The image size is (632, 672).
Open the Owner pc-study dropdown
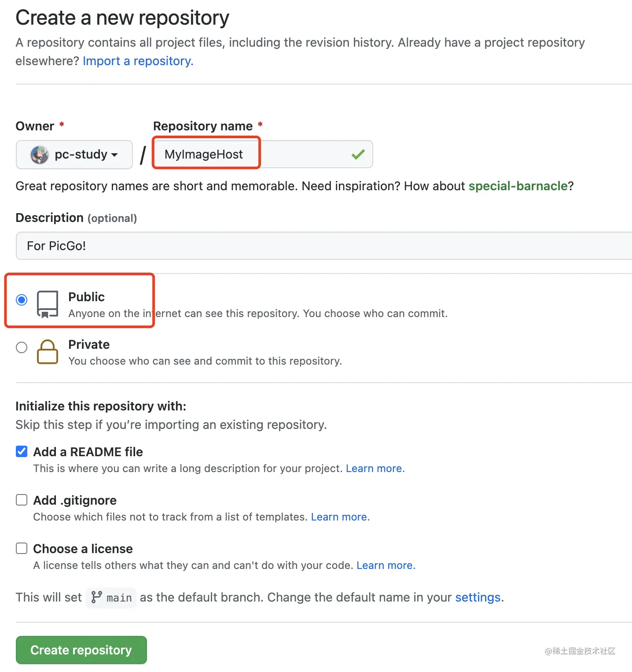(74, 155)
